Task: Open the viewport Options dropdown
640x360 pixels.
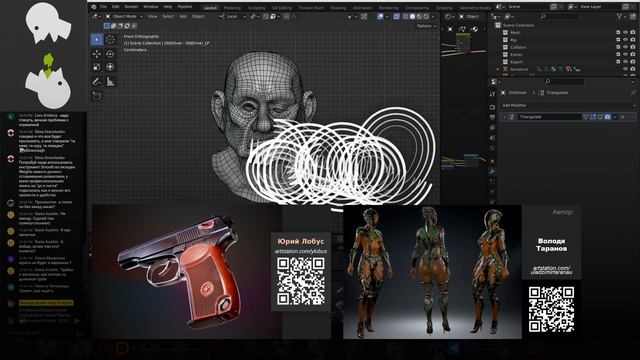Action: [426, 26]
